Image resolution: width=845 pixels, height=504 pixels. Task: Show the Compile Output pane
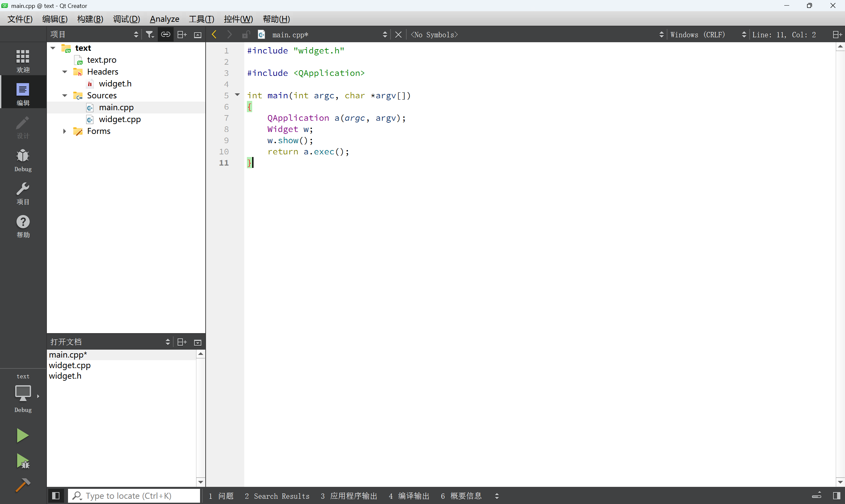(x=409, y=496)
